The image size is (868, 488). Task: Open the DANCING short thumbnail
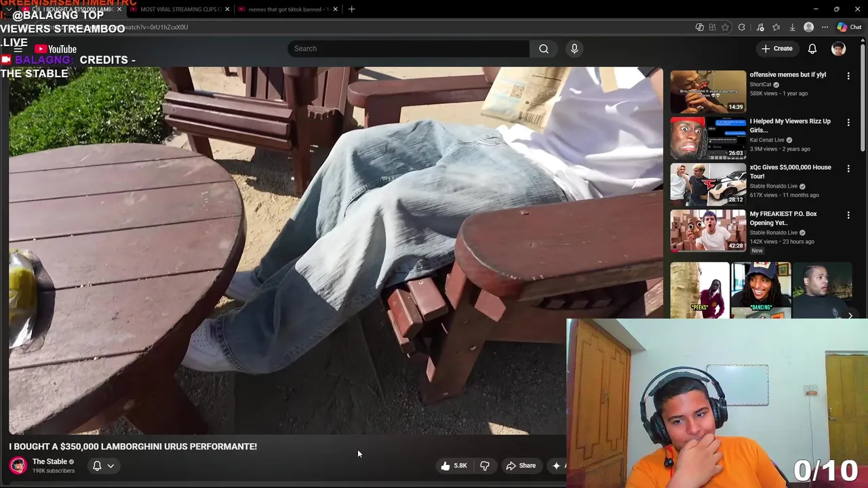pos(761,290)
